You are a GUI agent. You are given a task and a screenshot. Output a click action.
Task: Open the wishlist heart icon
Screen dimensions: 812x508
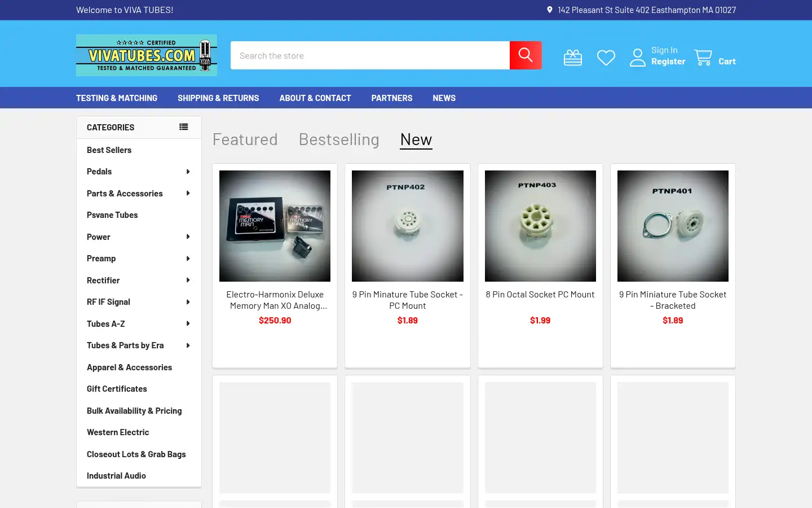pos(606,58)
